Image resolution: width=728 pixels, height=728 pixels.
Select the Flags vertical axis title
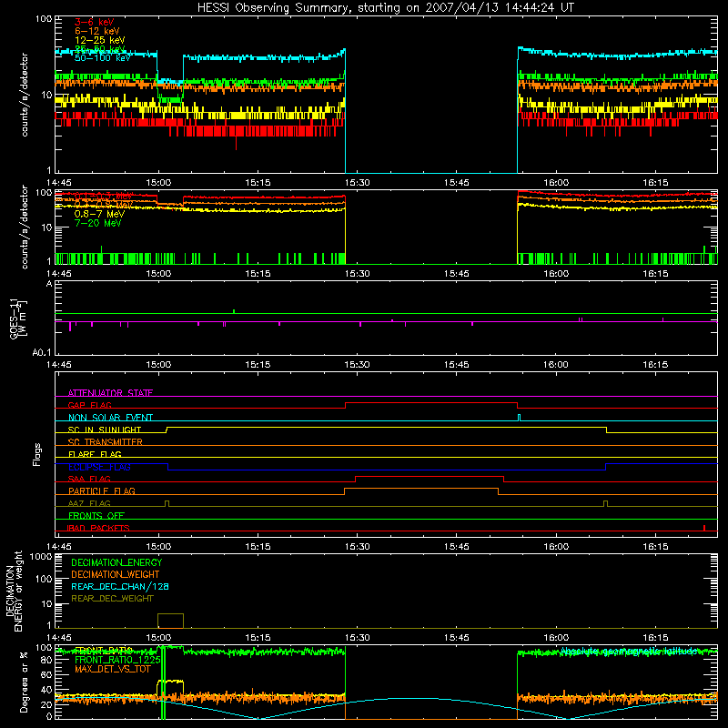37,454
